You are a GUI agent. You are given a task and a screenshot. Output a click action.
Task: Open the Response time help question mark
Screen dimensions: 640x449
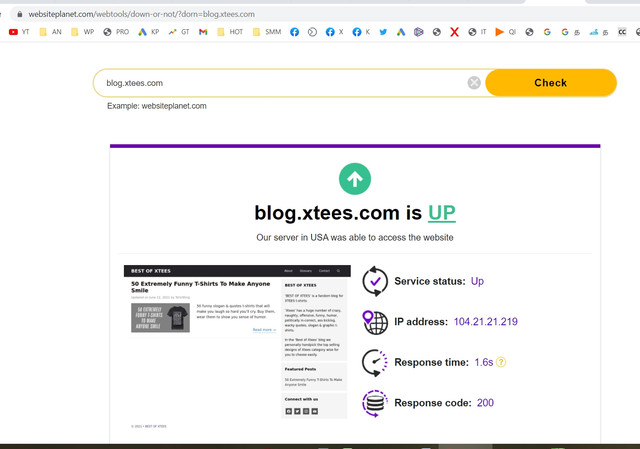501,362
